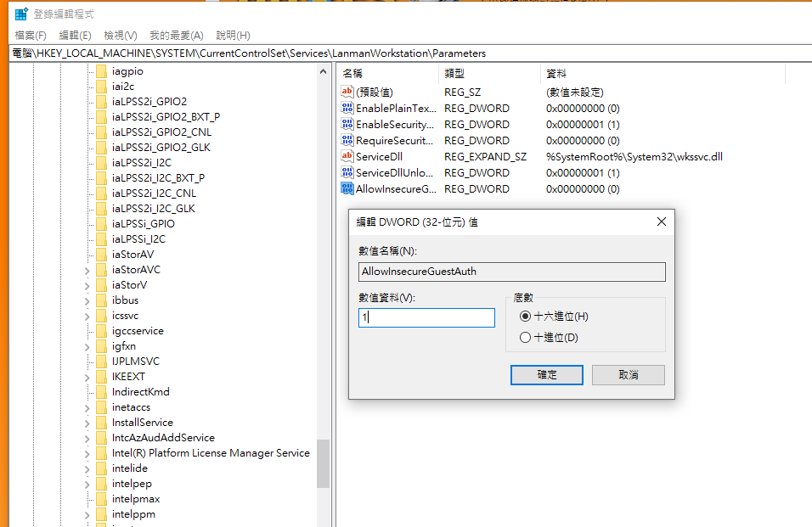The width and height of the screenshot is (812, 527).
Task: Click the DWORD icon beside AllowInsecureGuestAuth
Action: click(347, 188)
